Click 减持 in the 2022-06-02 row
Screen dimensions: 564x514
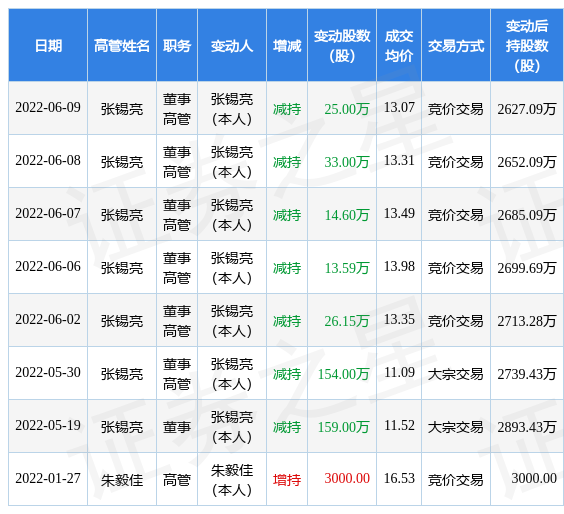pos(287,321)
